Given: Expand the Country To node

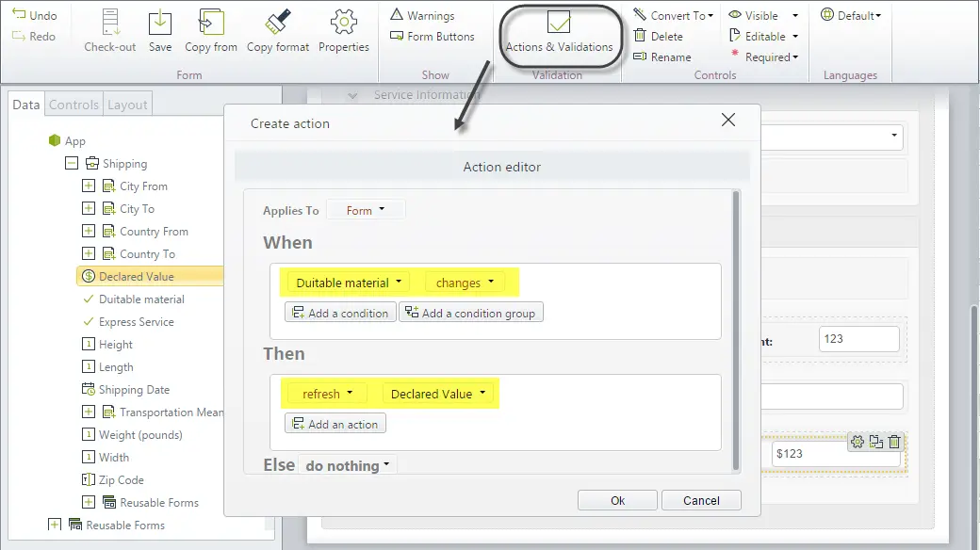Looking at the screenshot, I should [x=89, y=253].
